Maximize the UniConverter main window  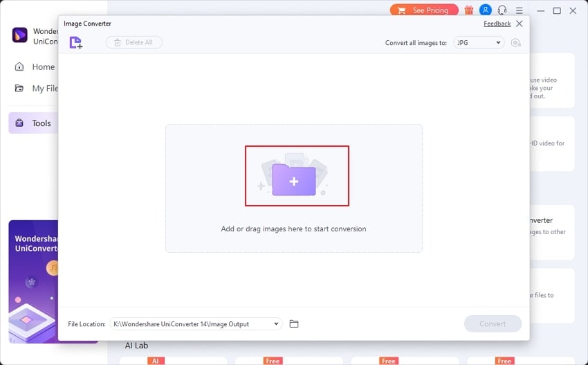click(x=557, y=10)
